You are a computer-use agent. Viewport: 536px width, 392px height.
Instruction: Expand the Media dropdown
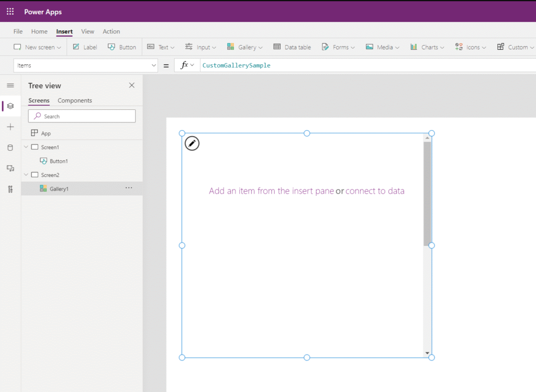pyautogui.click(x=383, y=47)
